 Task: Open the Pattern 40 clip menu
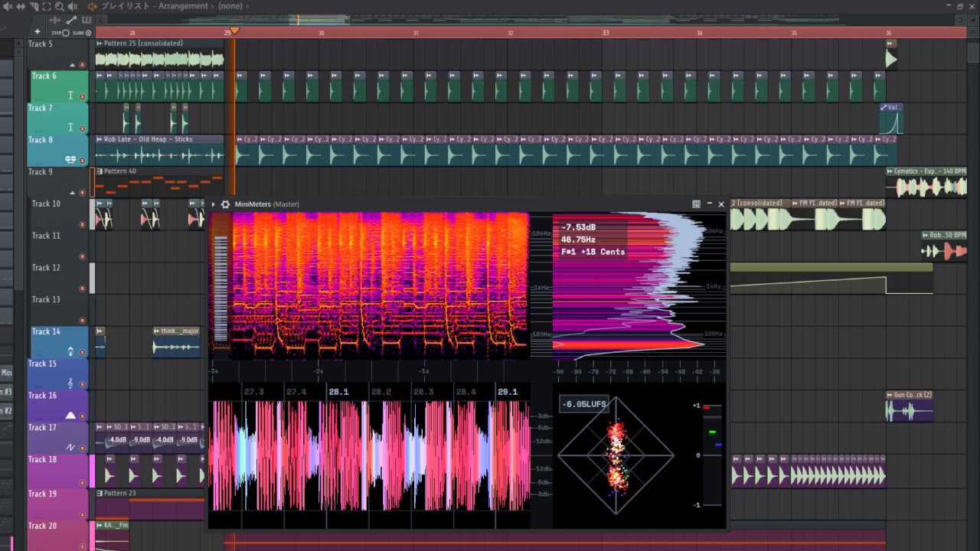pyautogui.click(x=100, y=171)
